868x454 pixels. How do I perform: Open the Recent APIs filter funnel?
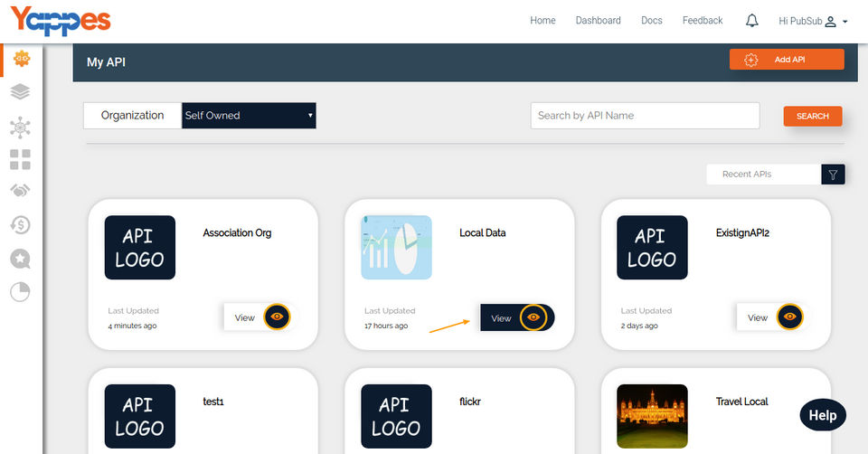coord(833,175)
